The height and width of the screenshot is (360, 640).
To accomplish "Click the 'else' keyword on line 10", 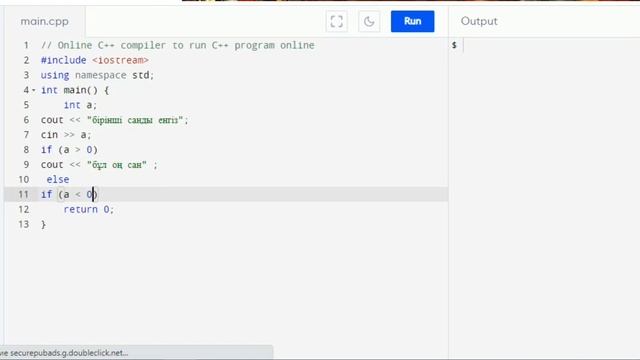I will (58, 180).
